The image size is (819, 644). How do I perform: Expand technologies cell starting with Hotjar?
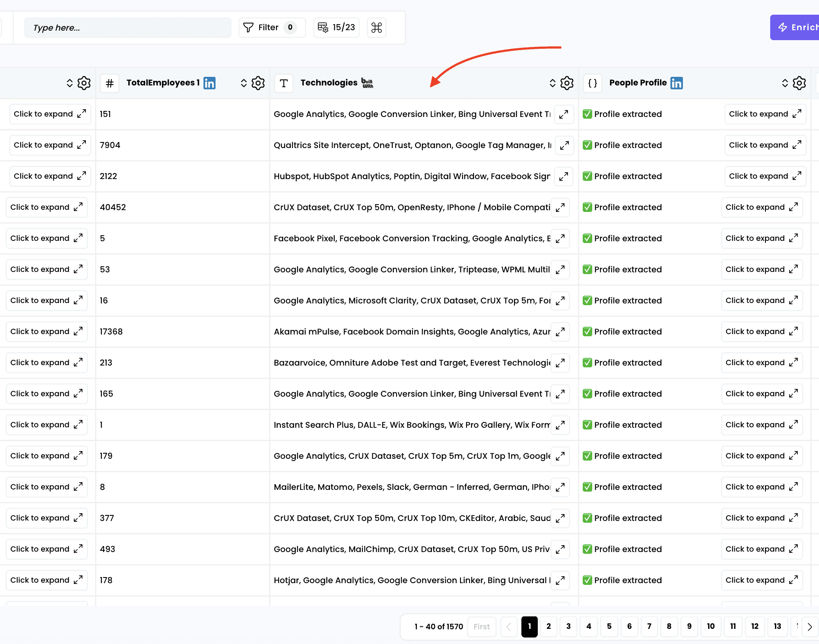click(560, 580)
